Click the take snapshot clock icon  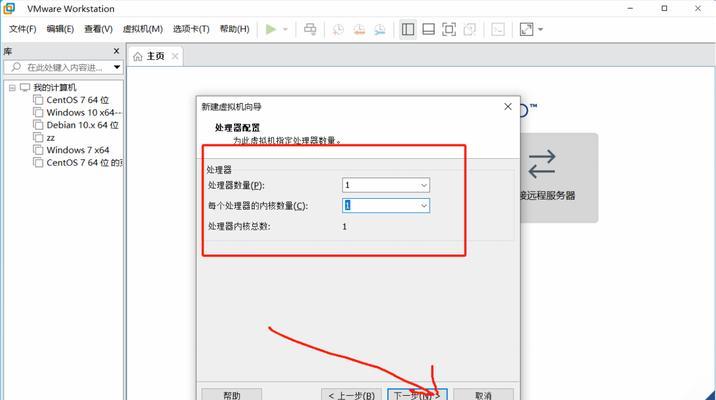pos(338,30)
